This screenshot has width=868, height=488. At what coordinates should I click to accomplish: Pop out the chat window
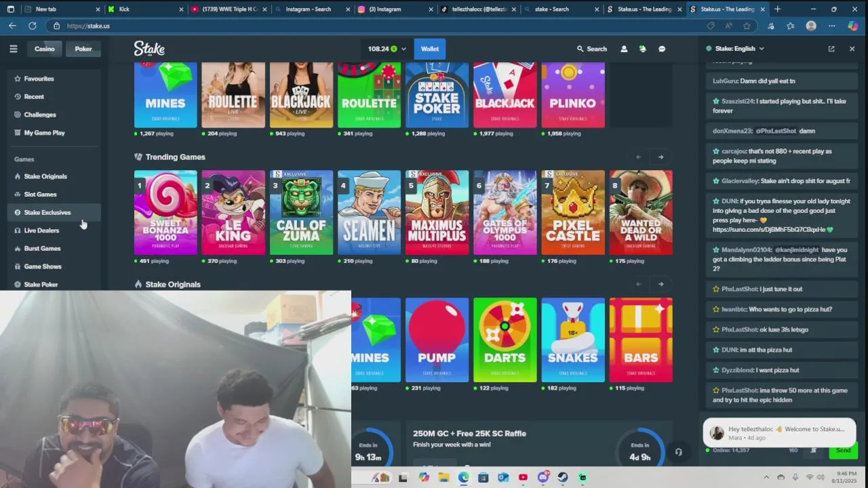[x=831, y=49]
